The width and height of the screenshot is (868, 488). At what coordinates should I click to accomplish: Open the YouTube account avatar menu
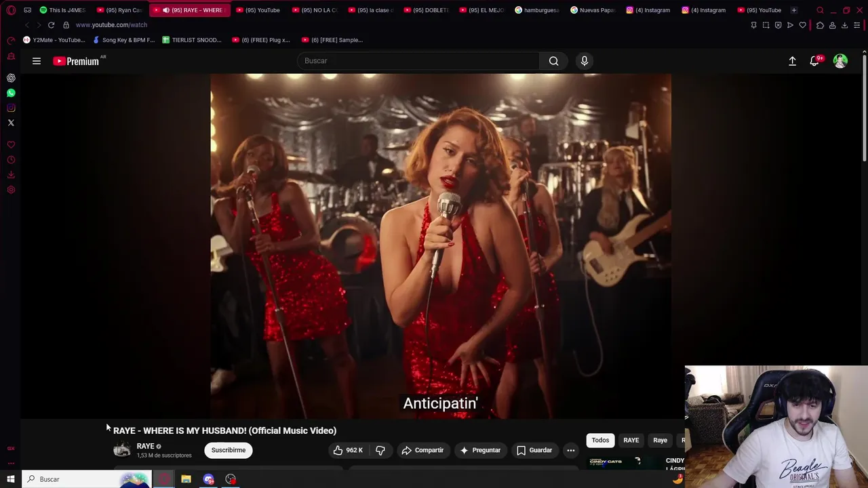(x=840, y=61)
